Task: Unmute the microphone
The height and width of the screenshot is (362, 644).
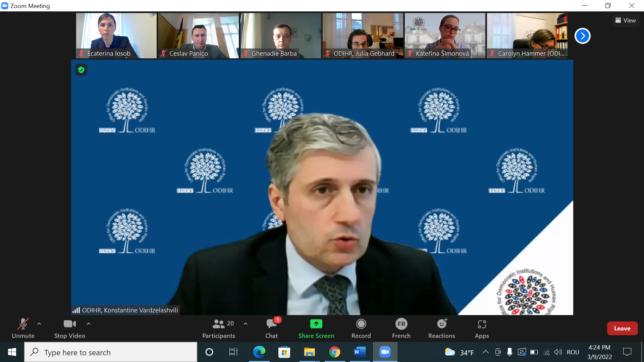Action: (23, 328)
